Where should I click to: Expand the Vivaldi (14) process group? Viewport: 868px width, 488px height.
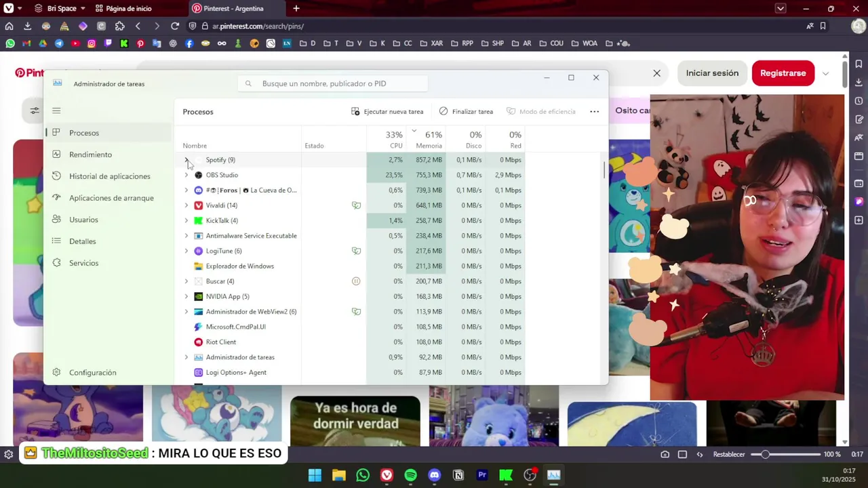(x=186, y=205)
